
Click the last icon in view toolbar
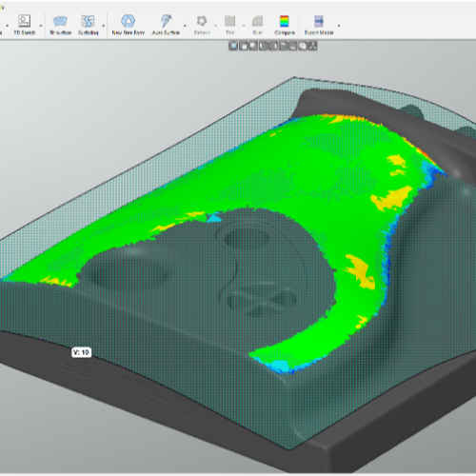312,47
